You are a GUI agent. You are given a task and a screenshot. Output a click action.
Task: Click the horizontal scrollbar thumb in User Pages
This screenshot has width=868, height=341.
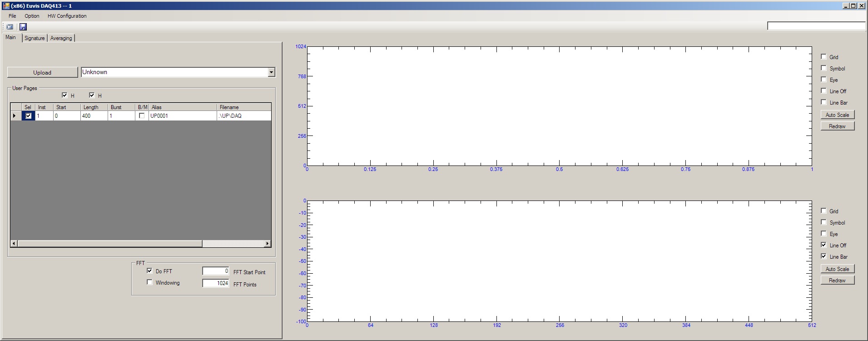point(109,244)
